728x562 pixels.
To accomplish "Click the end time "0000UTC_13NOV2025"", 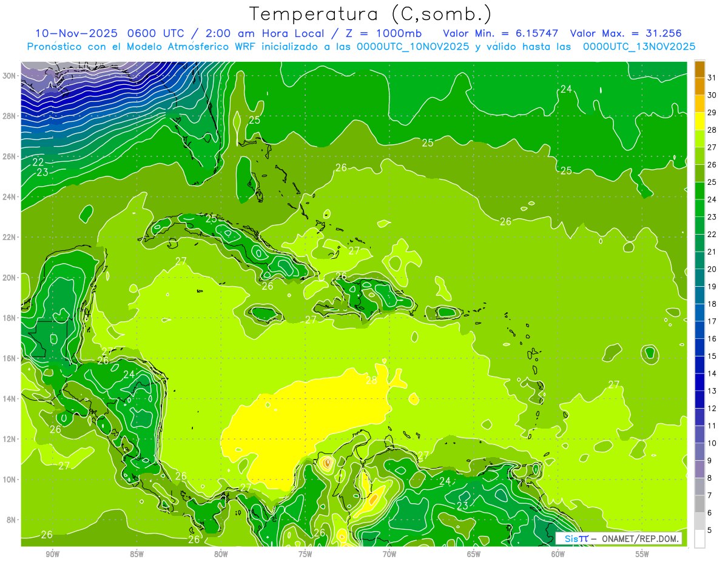I will pyautogui.click(x=639, y=46).
